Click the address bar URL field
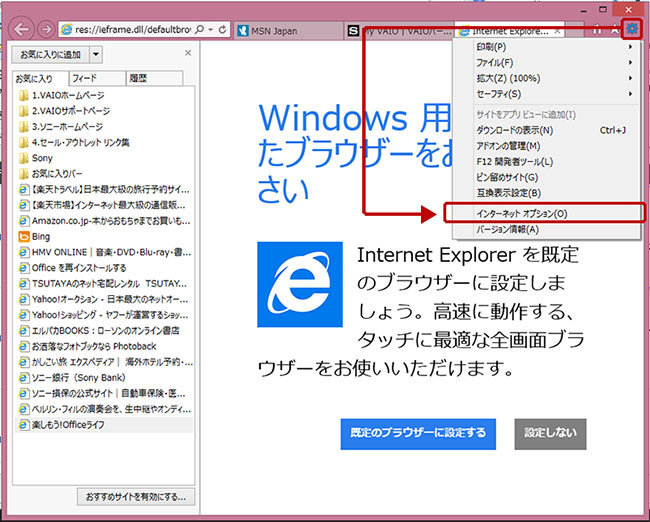Screen dimensions: 650x522 pos(133,29)
